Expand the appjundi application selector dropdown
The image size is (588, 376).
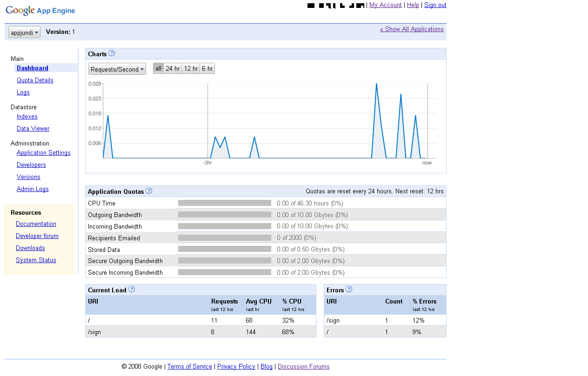tap(24, 33)
